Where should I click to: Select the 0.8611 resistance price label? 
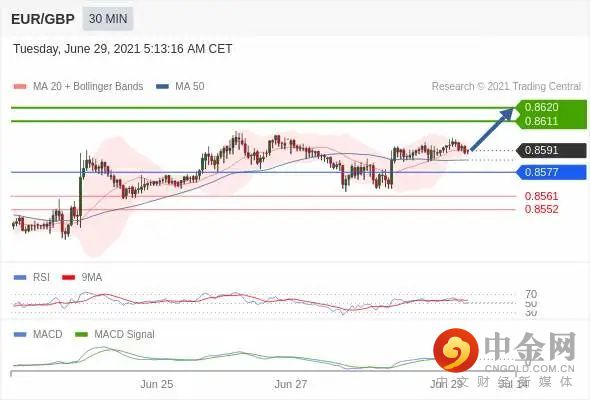(x=541, y=121)
